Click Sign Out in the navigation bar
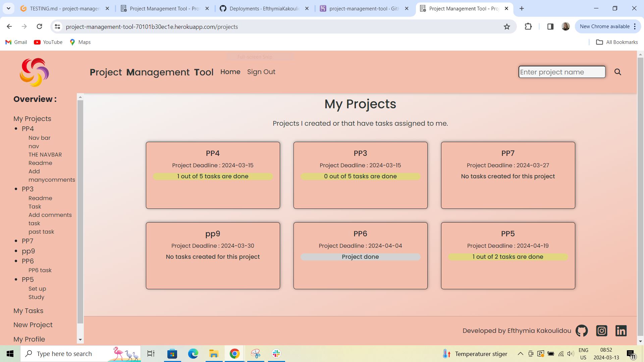The height and width of the screenshot is (362, 644). click(261, 72)
